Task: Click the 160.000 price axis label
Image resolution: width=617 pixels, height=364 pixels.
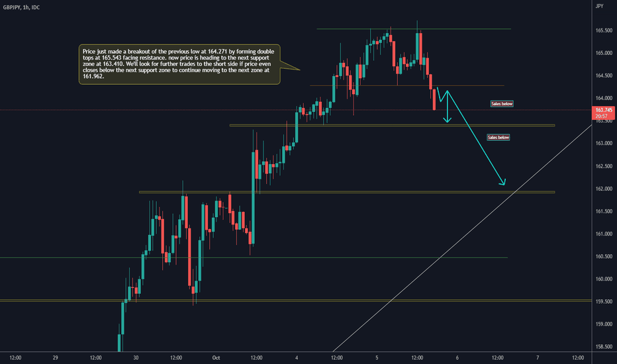Action: (x=604, y=279)
